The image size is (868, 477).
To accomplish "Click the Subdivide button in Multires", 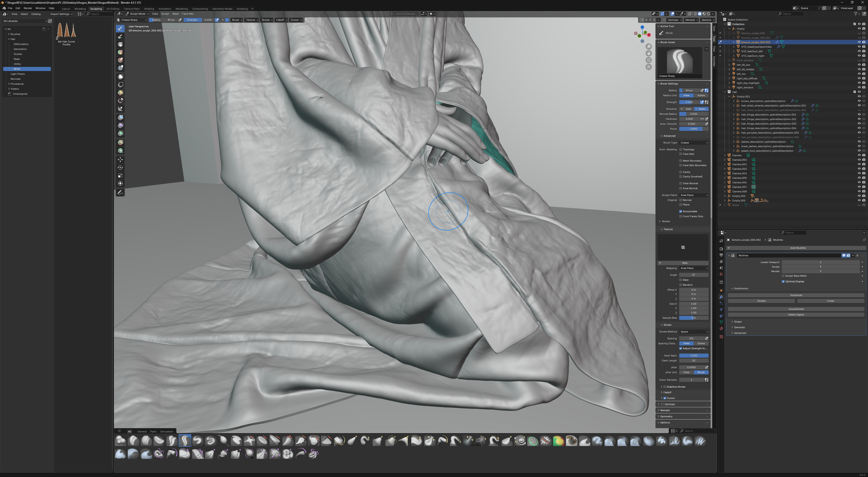I will pos(796,295).
